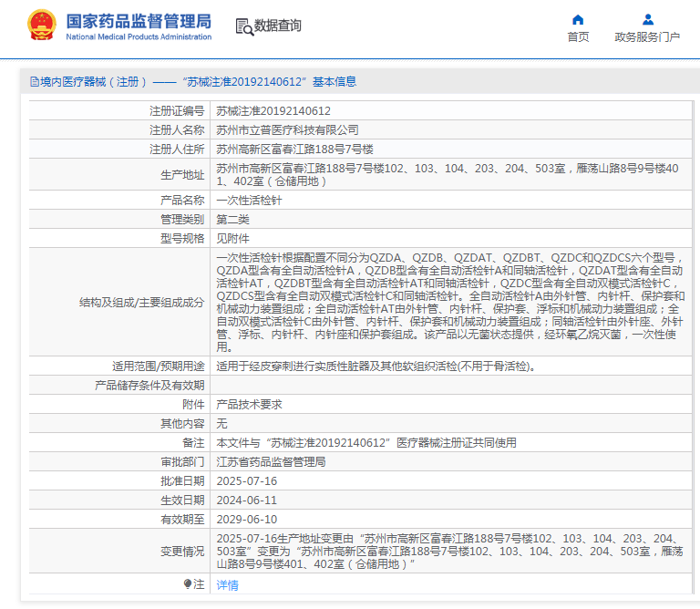Click the document icon before 境内医疗器械
This screenshot has height=609, width=700.
coord(35,82)
